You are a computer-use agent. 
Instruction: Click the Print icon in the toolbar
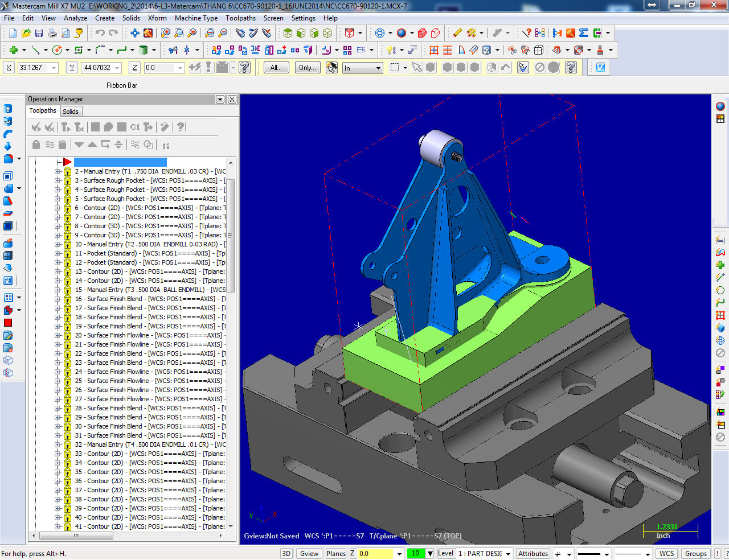click(52, 33)
